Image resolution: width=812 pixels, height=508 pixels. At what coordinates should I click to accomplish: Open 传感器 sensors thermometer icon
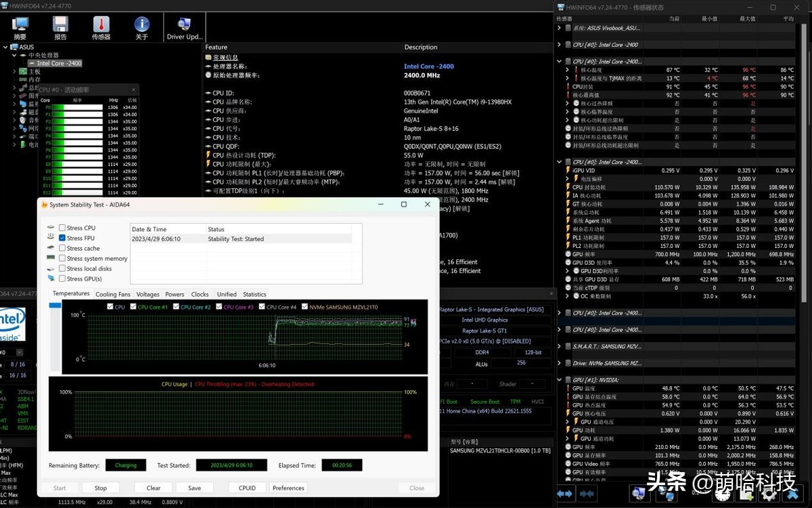tap(101, 28)
